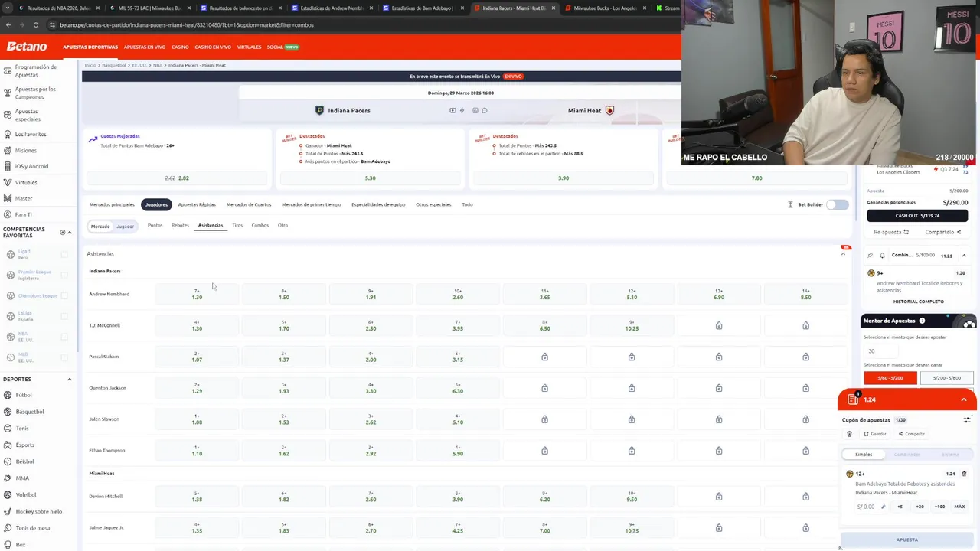This screenshot has height=551, width=980.
Task: Open Mercados principales tab
Action: (x=112, y=204)
